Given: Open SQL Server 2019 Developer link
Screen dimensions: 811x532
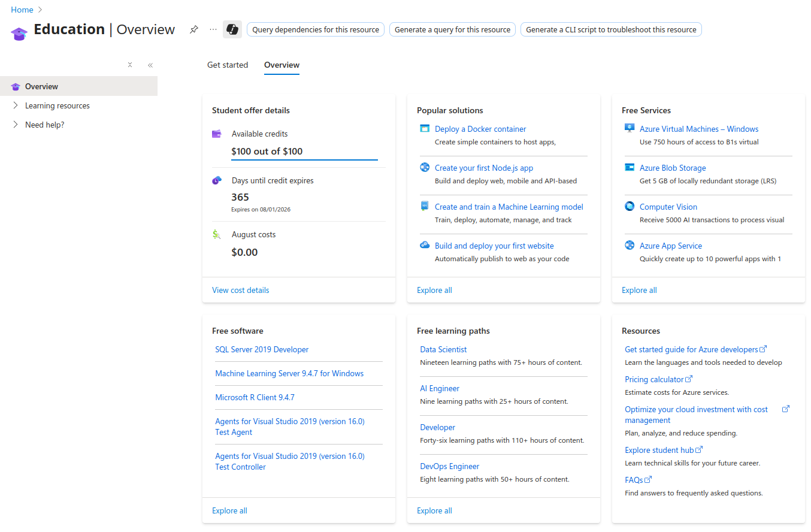Looking at the screenshot, I should [x=262, y=349].
